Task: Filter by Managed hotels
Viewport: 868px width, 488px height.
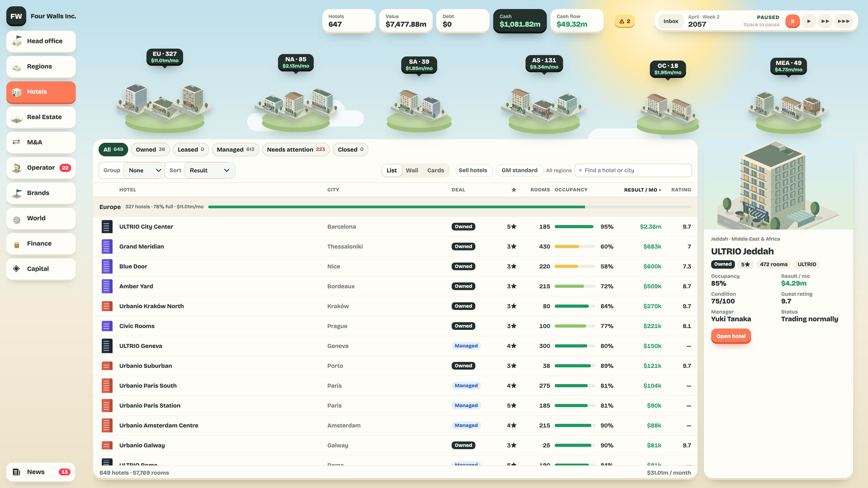Action: (x=235, y=150)
